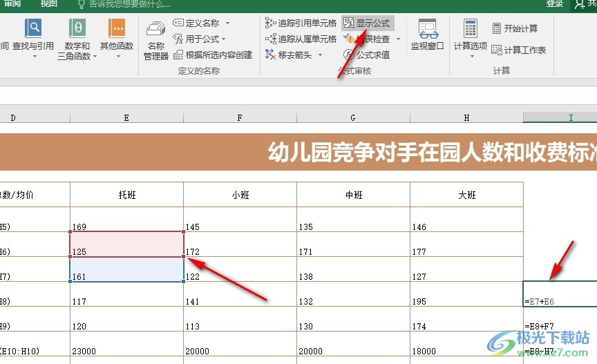Select the 大班 header cell
Image resolution: width=597 pixels, height=364 pixels.
click(x=467, y=195)
